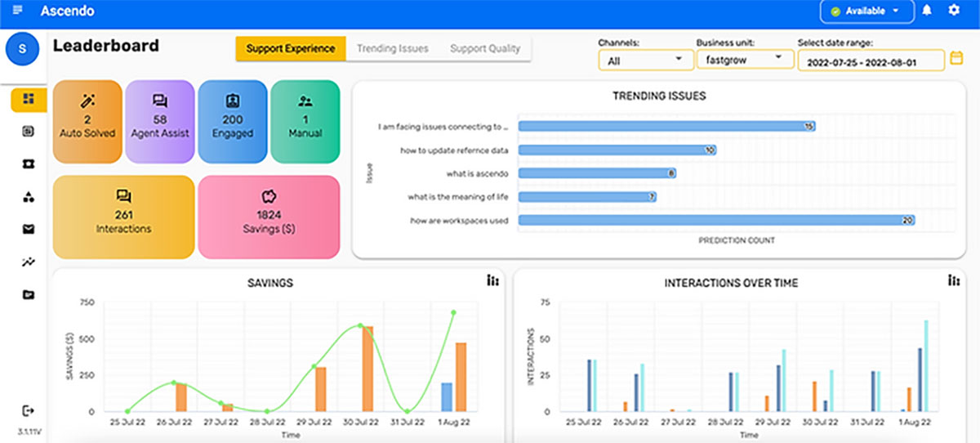
Task: Switch to the Support Quality tab
Action: click(485, 48)
